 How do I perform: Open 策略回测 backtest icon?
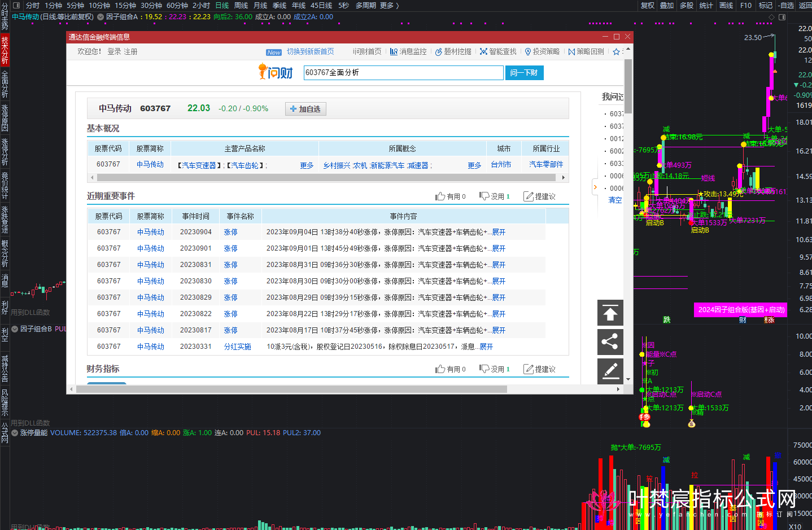tap(571, 51)
